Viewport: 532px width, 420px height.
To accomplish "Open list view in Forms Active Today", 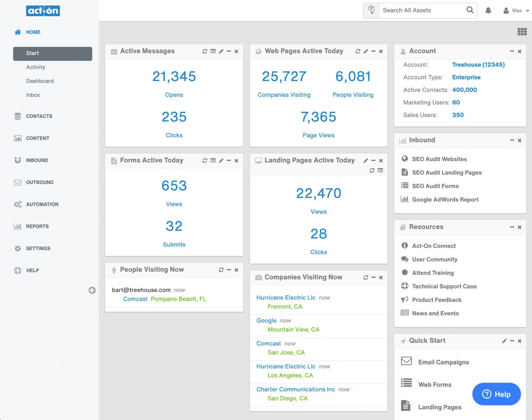I will click(213, 160).
